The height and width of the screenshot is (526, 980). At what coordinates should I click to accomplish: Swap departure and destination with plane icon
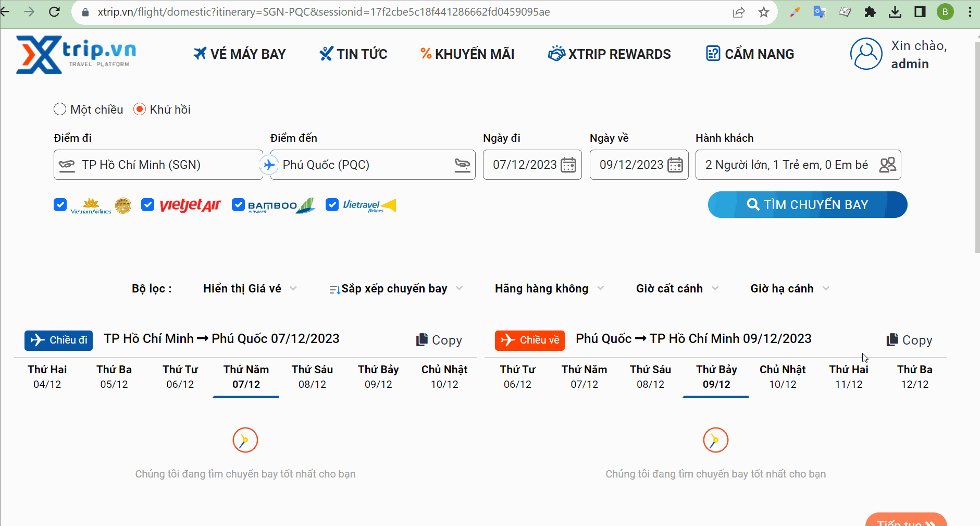[x=269, y=165]
